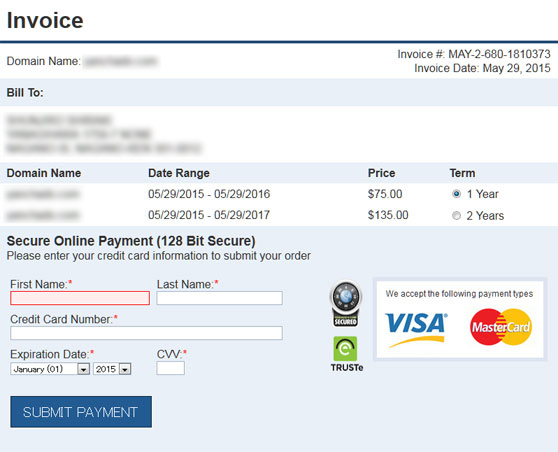The width and height of the screenshot is (558, 452).
Task: Click the $135.00 price value
Action: tap(388, 215)
